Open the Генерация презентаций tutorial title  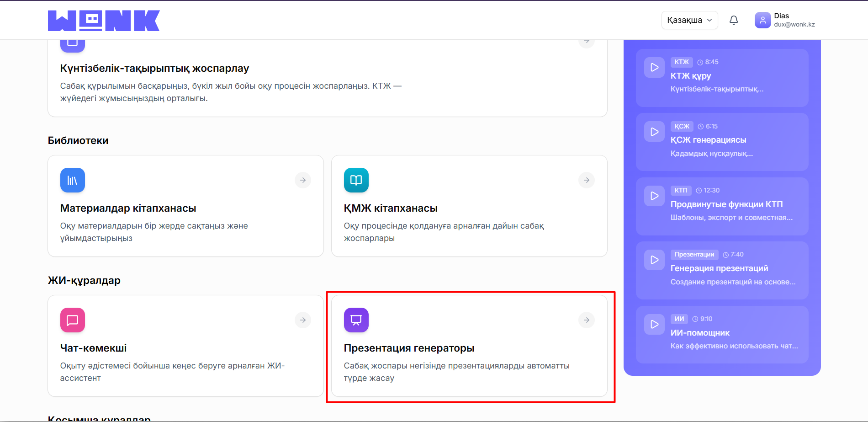pyautogui.click(x=719, y=268)
